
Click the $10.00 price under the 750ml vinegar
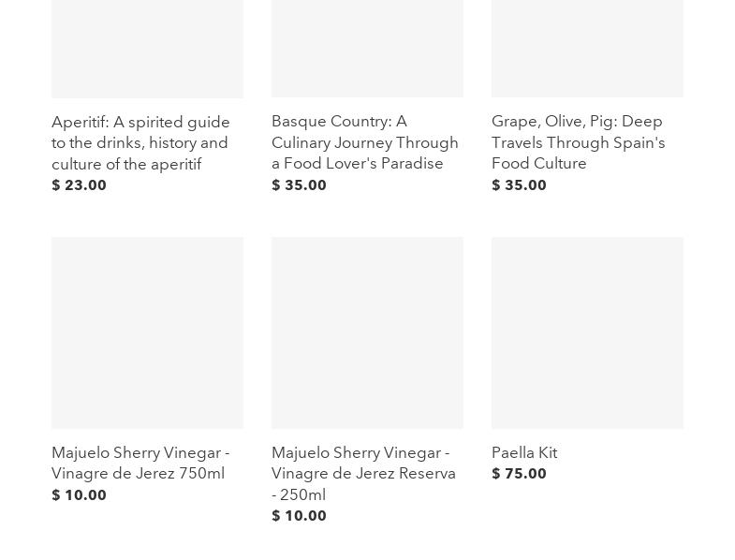pos(80,495)
